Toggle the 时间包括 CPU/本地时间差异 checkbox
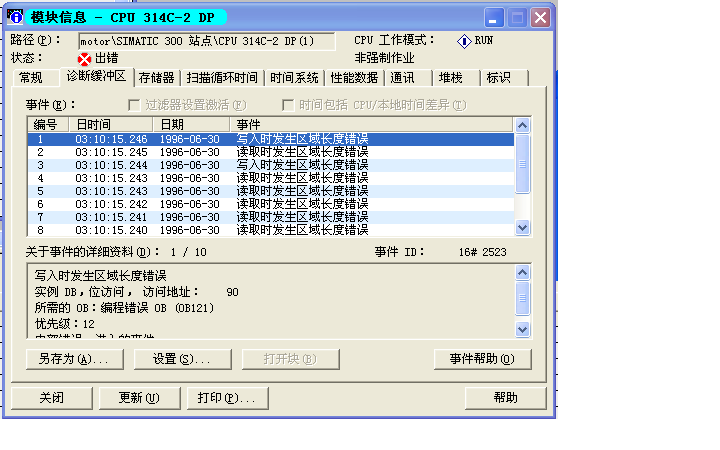Screen dimensions: 720x450 click(x=288, y=105)
